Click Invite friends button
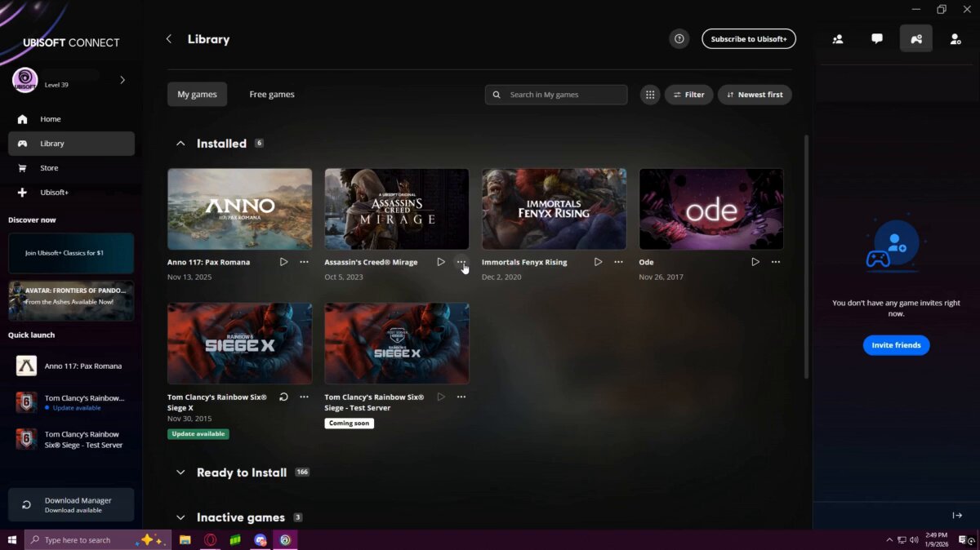This screenshot has width=980, height=550. pos(896,345)
